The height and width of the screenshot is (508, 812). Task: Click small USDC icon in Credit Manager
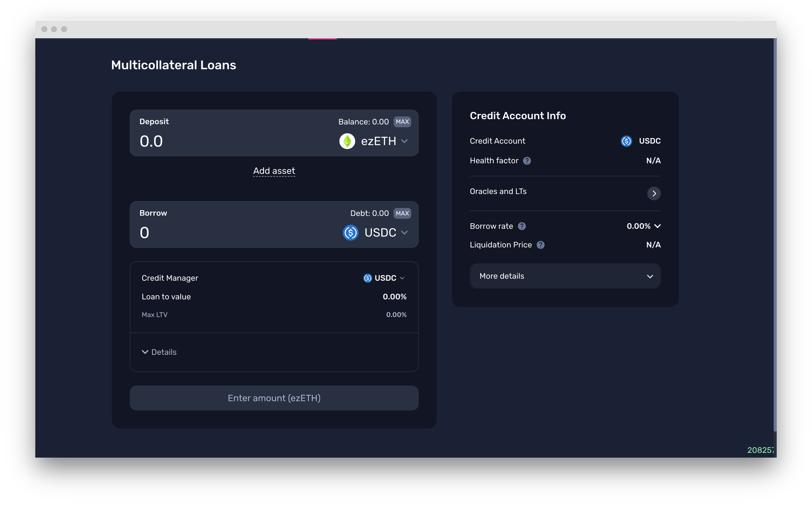click(367, 278)
